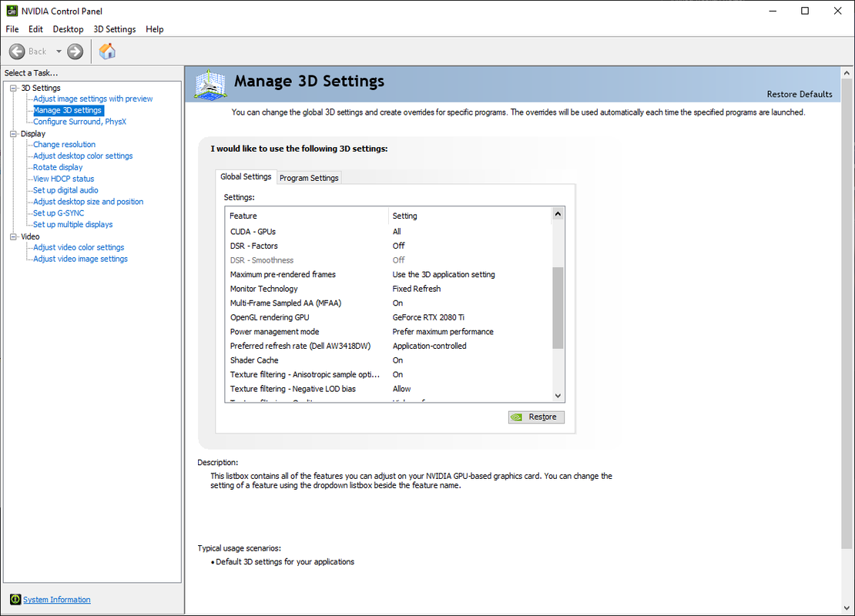The width and height of the screenshot is (855, 616).
Task: Click the settings list scroll down arrow
Action: coord(558,396)
